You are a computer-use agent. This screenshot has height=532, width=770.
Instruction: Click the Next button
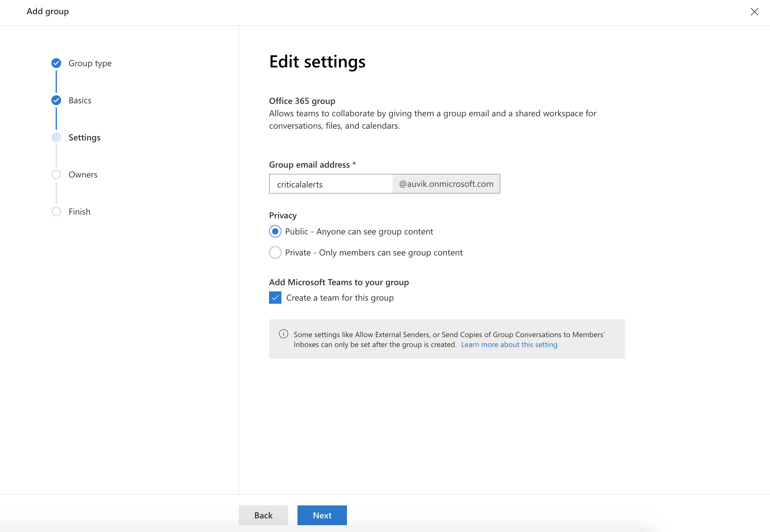pos(322,515)
